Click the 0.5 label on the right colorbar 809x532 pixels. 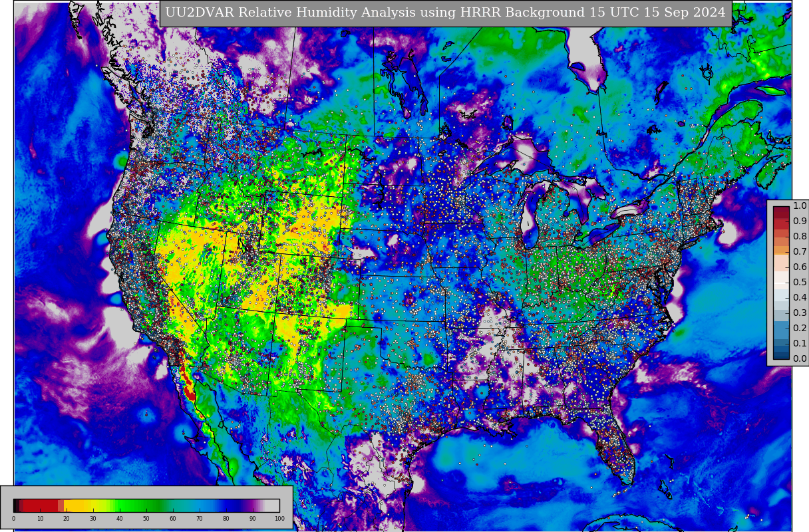coord(800,283)
